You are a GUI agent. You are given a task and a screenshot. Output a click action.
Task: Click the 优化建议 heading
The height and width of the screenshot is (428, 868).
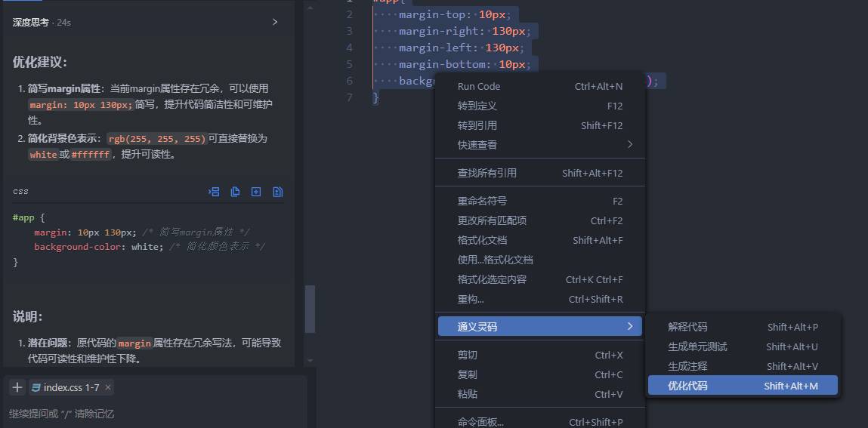(x=40, y=62)
